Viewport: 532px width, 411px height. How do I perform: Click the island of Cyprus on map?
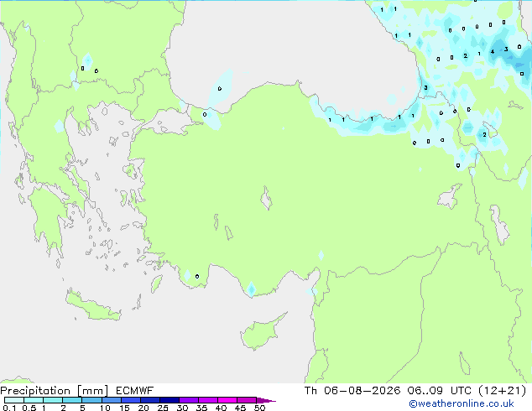click(x=261, y=333)
